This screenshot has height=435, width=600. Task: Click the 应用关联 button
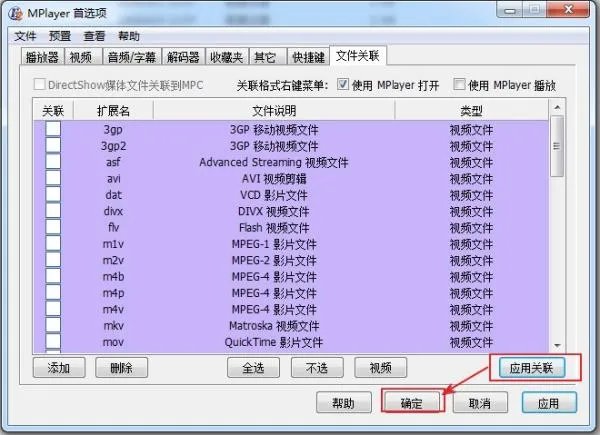532,368
